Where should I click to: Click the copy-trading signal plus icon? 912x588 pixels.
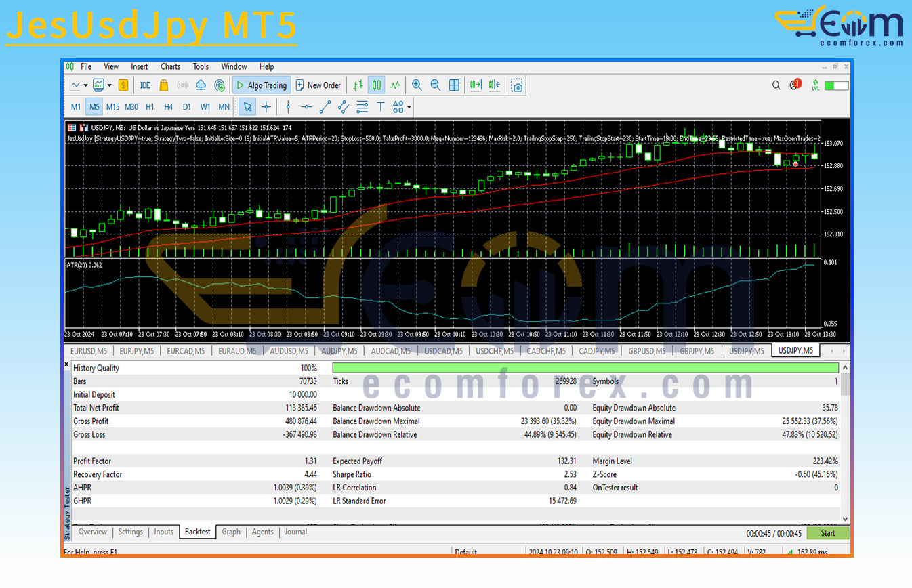[x=220, y=85]
